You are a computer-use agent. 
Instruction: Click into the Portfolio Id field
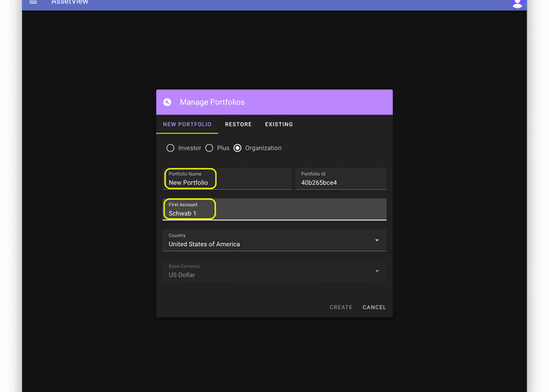pos(340,183)
